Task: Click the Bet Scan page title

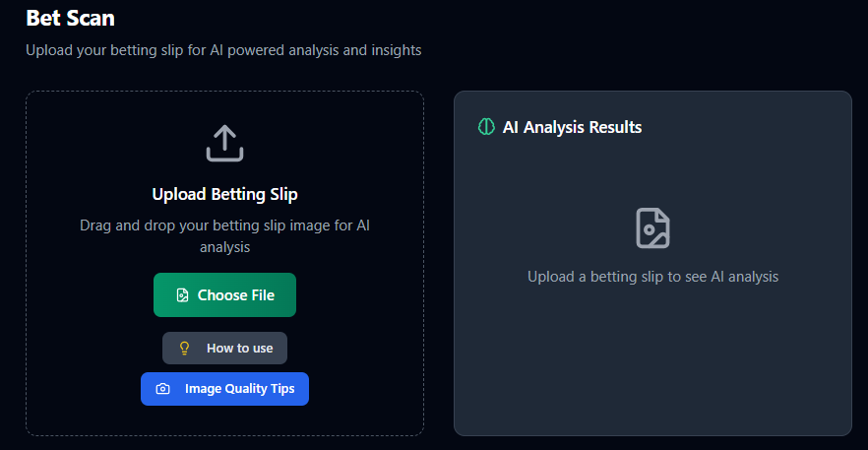Action: (70, 18)
